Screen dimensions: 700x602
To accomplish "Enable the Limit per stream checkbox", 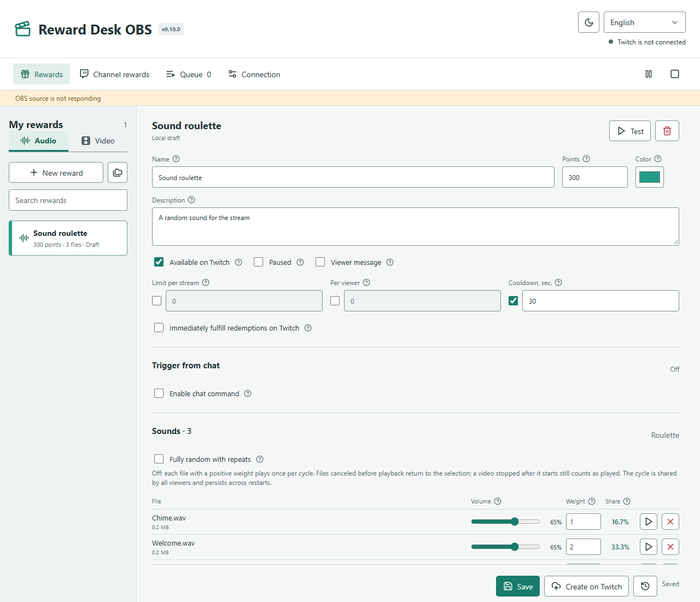I will (157, 301).
